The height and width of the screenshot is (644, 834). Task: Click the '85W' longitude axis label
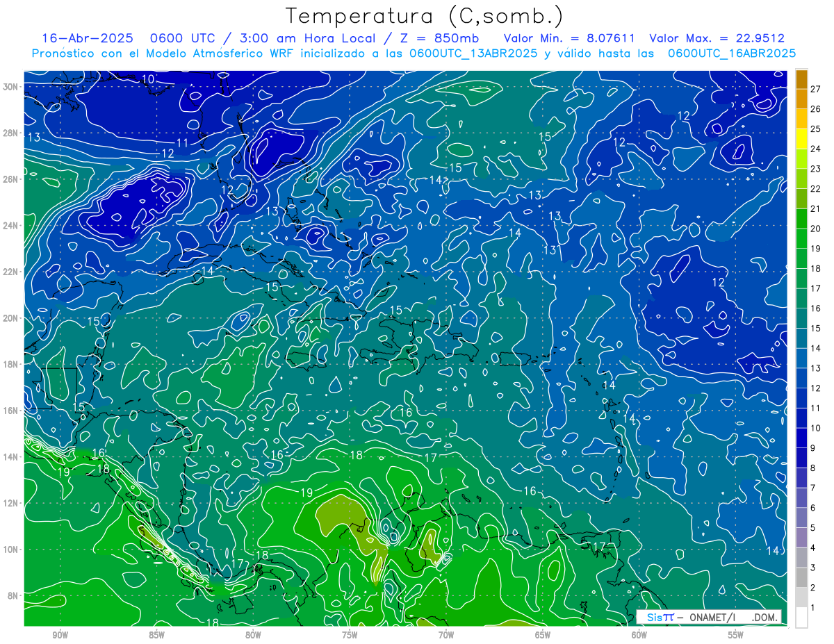click(x=156, y=635)
